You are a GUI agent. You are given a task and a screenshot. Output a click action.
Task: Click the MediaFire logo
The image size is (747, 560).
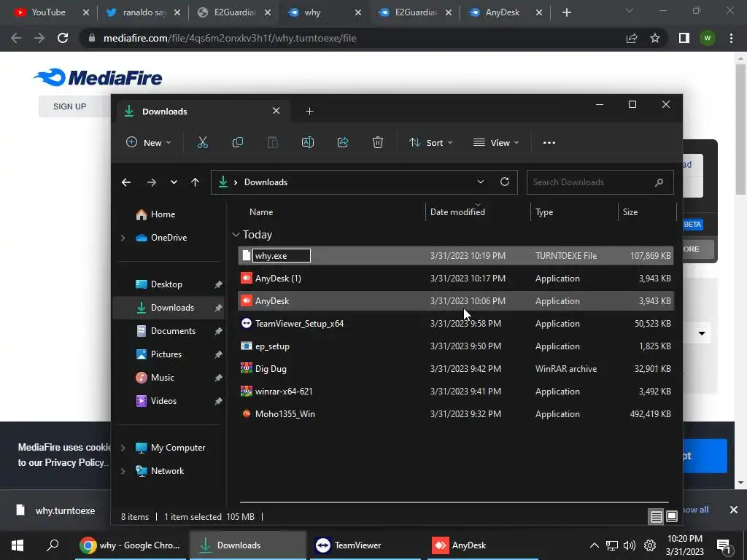[x=98, y=77]
